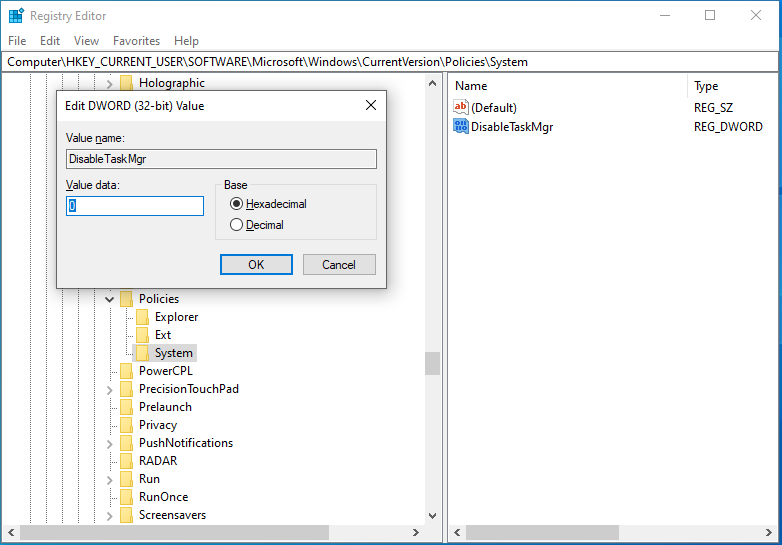Open the File menu

17,41
